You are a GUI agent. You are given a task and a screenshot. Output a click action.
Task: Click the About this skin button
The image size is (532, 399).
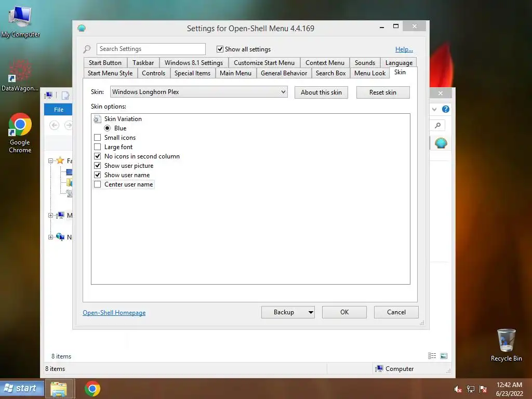(x=321, y=92)
